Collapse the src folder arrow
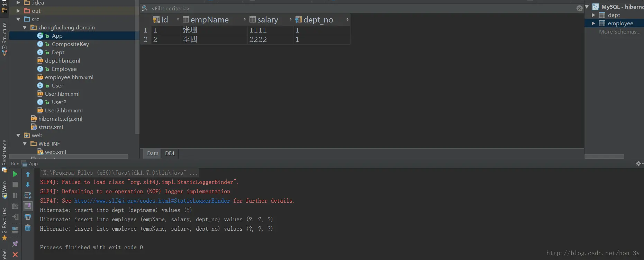The width and height of the screenshot is (644, 260). point(18,19)
